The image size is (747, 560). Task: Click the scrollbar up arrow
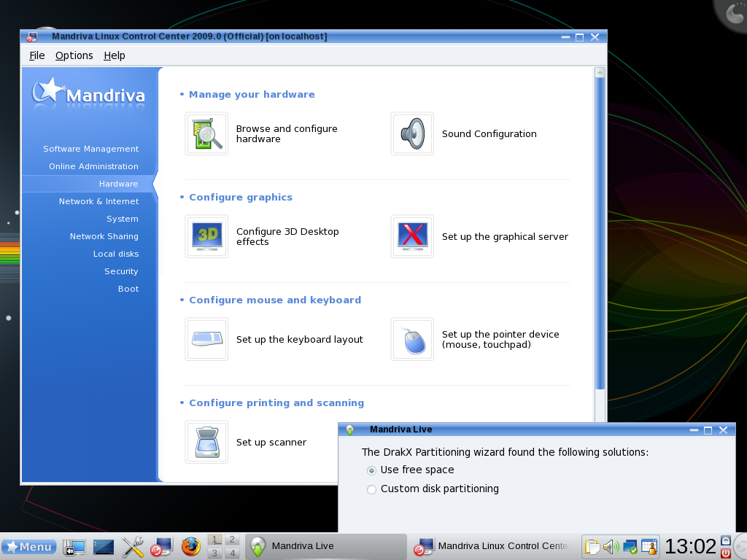tap(600, 72)
